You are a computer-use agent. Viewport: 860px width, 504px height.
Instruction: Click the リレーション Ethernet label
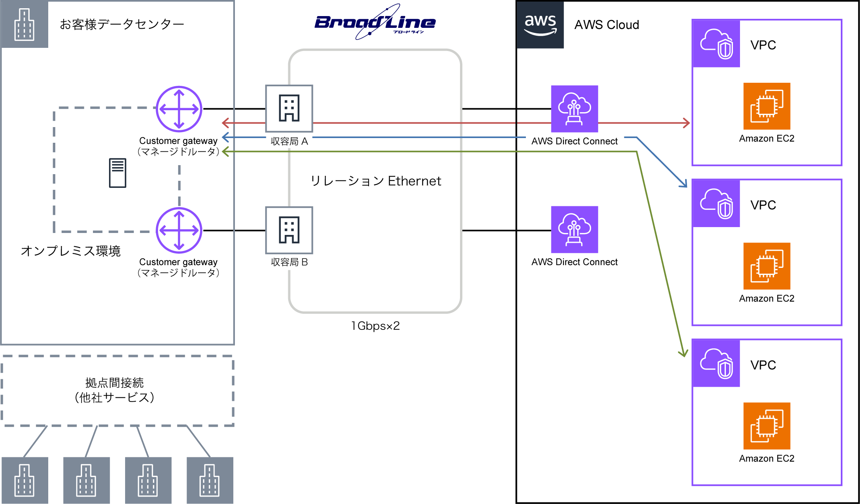pyautogui.click(x=375, y=181)
